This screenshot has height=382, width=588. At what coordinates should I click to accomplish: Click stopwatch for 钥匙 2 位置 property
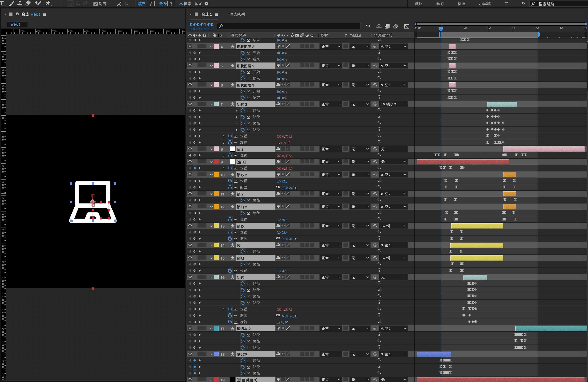pos(230,136)
